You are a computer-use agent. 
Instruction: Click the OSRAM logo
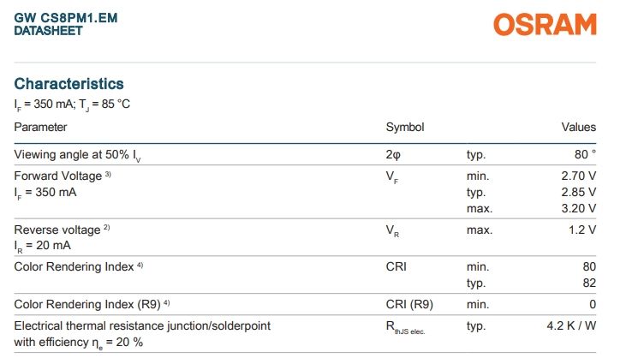[544, 26]
